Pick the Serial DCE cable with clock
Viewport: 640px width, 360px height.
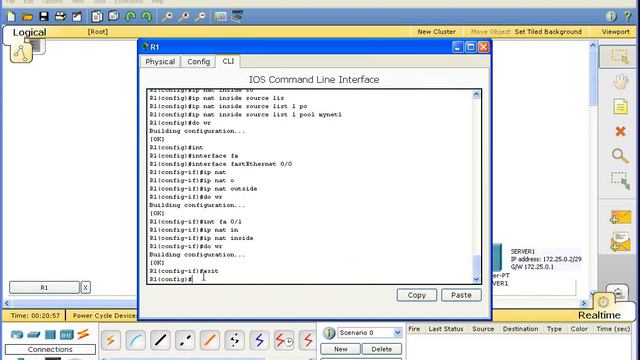click(284, 340)
